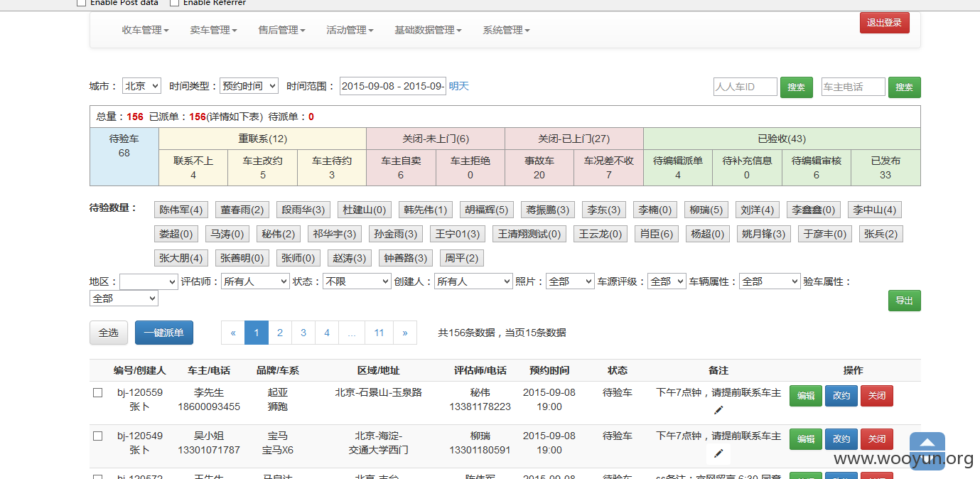Click the 待编辑派单 4 status cell

678,168
